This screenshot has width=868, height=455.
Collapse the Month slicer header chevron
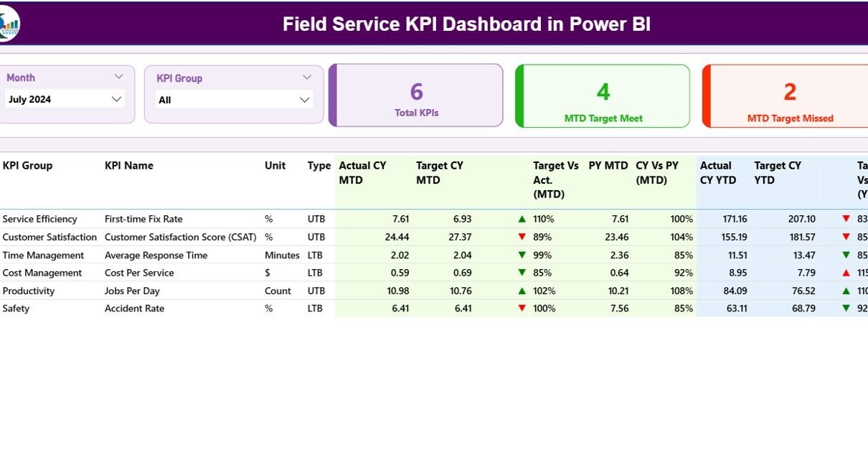click(x=119, y=77)
